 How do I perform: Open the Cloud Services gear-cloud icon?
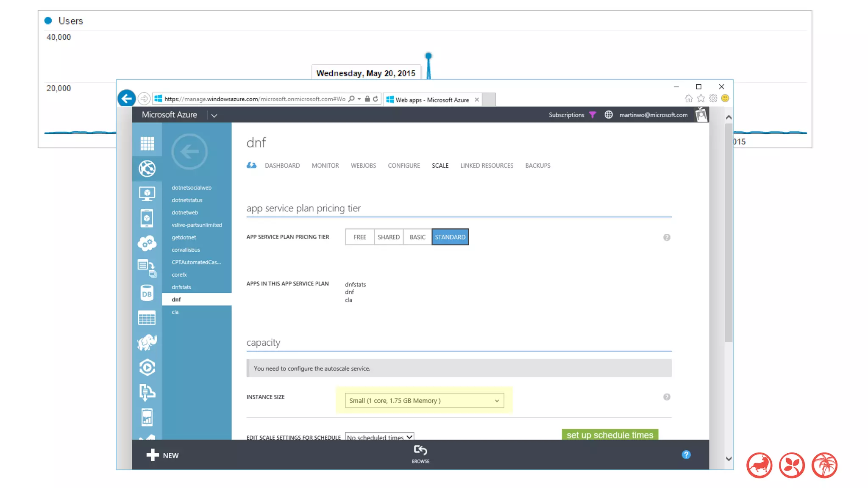[x=147, y=243]
